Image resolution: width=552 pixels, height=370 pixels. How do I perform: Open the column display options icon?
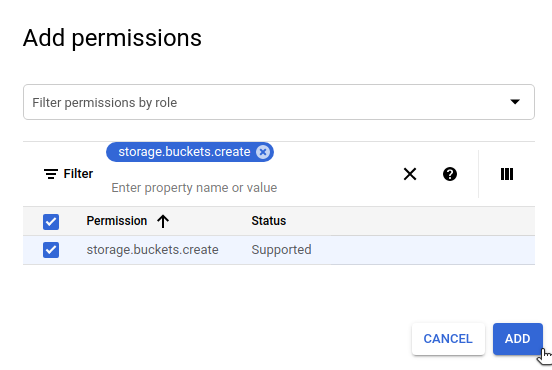(507, 174)
